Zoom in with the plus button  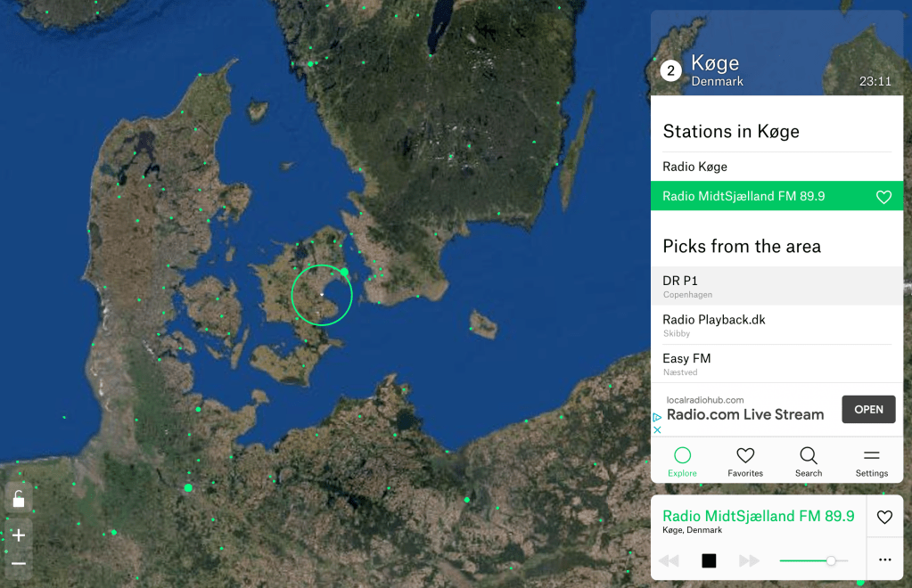pos(19,535)
